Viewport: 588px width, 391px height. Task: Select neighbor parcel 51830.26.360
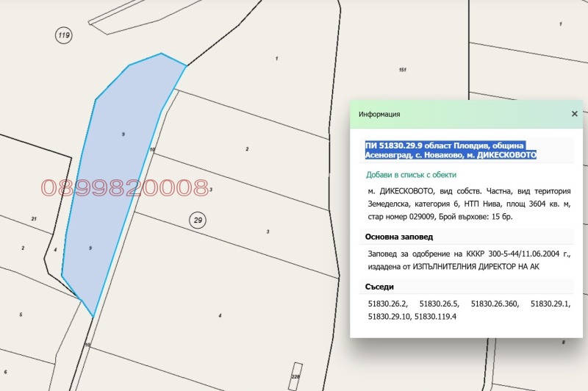[x=495, y=303]
